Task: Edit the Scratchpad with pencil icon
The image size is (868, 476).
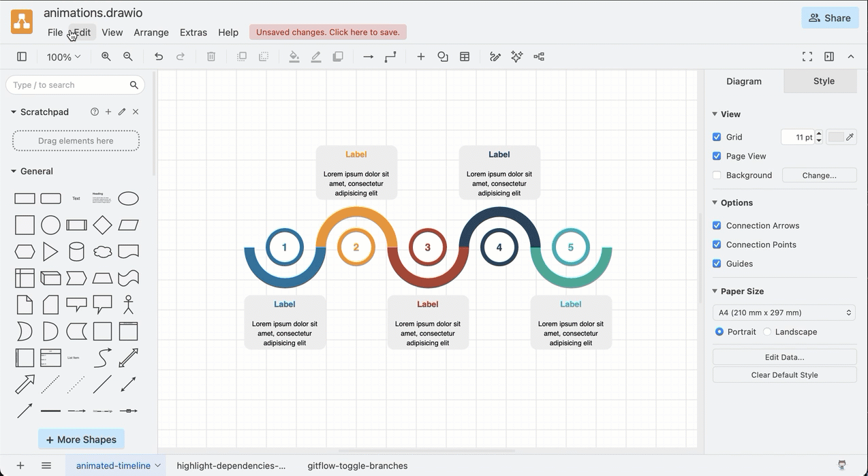Action: pos(122,112)
